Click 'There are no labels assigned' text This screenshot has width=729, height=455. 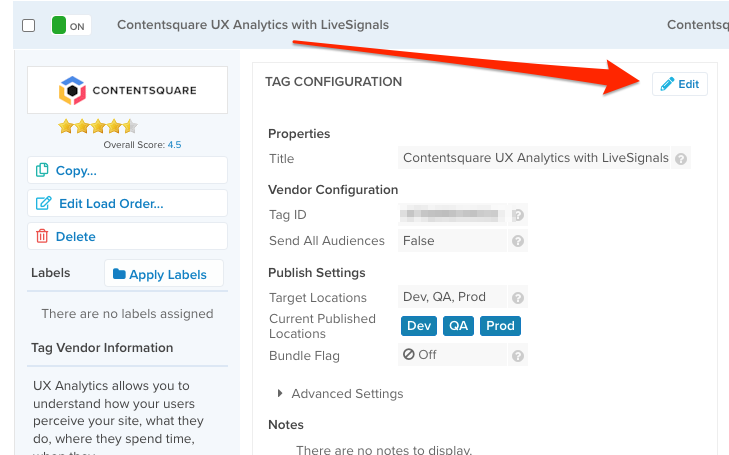[x=127, y=314]
